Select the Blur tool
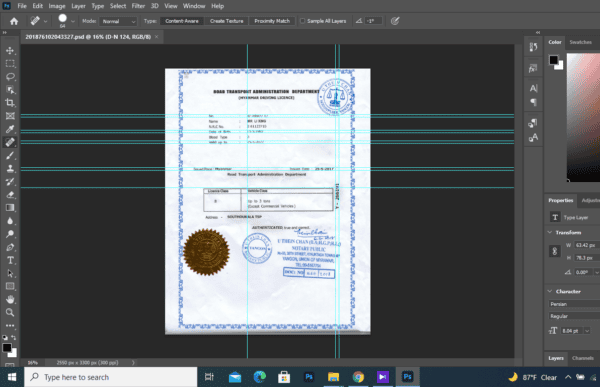The image size is (600, 387). click(x=10, y=221)
